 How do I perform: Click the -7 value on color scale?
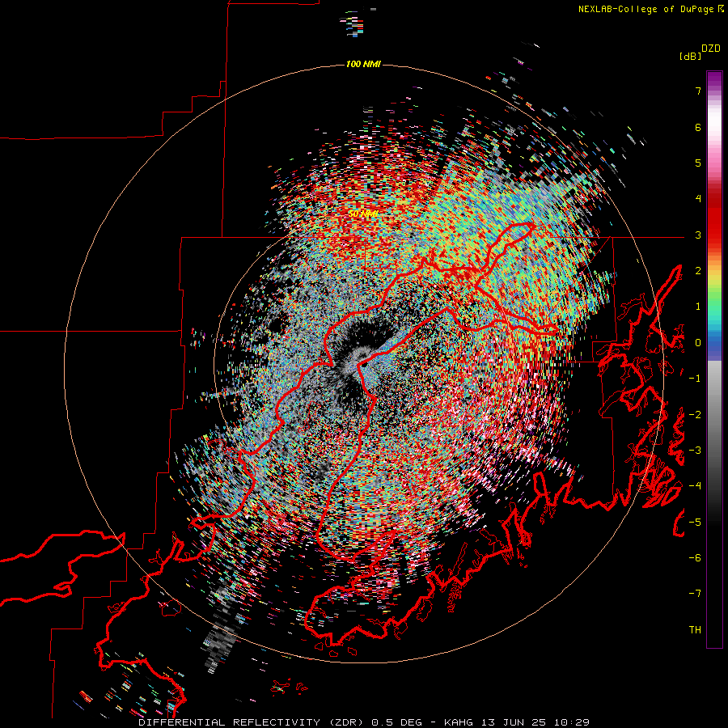click(x=695, y=594)
